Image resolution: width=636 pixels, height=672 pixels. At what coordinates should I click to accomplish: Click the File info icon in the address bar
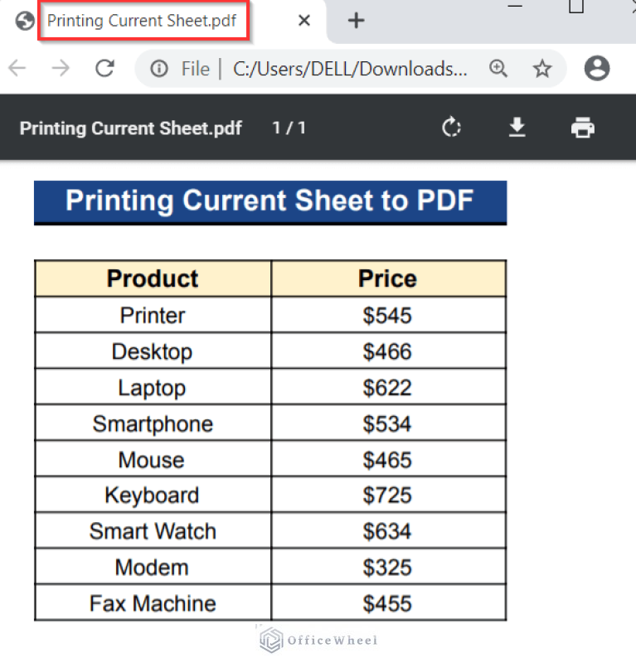pos(158,69)
